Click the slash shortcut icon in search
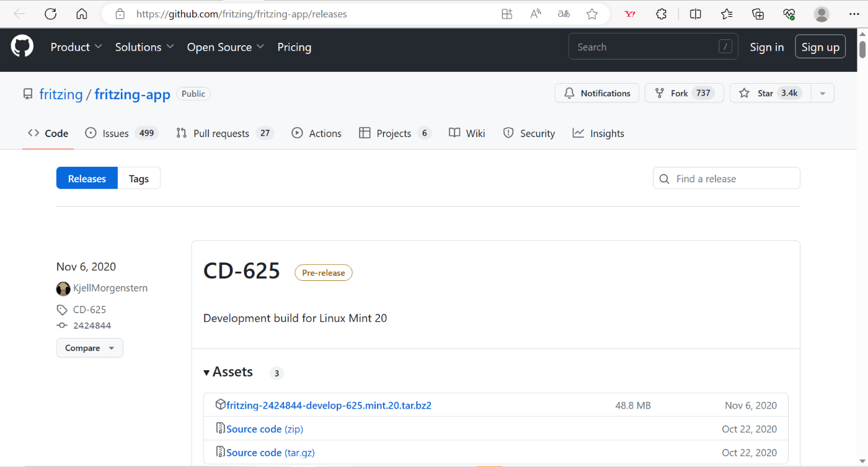Screen dimensions: 868x467 tap(725, 47)
